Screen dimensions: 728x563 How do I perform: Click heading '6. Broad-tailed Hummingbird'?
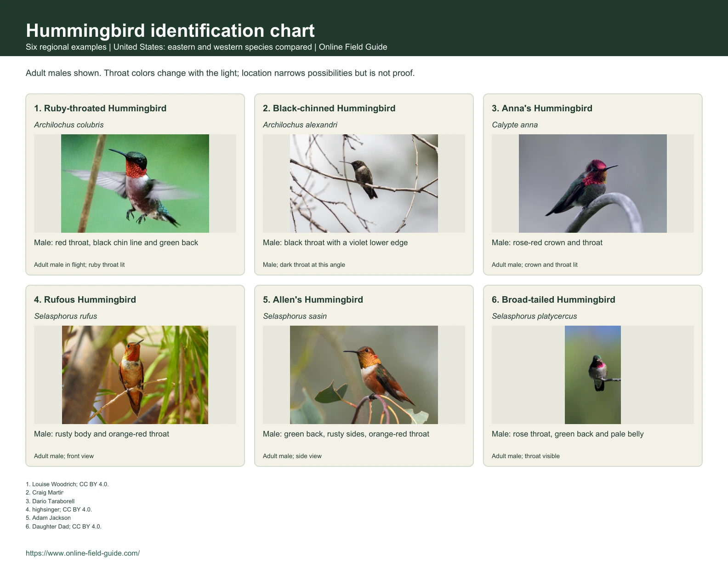tap(553, 299)
